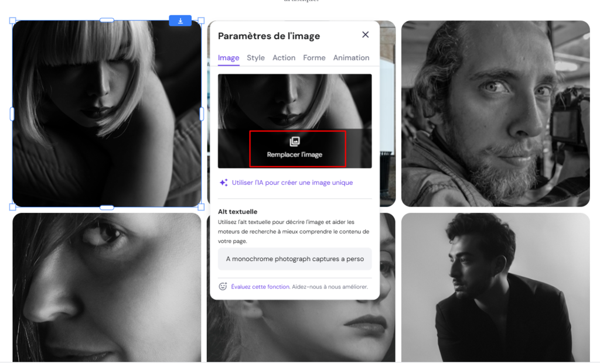Open the Action tab
Viewport: 600px width, 364px height.
tap(284, 57)
